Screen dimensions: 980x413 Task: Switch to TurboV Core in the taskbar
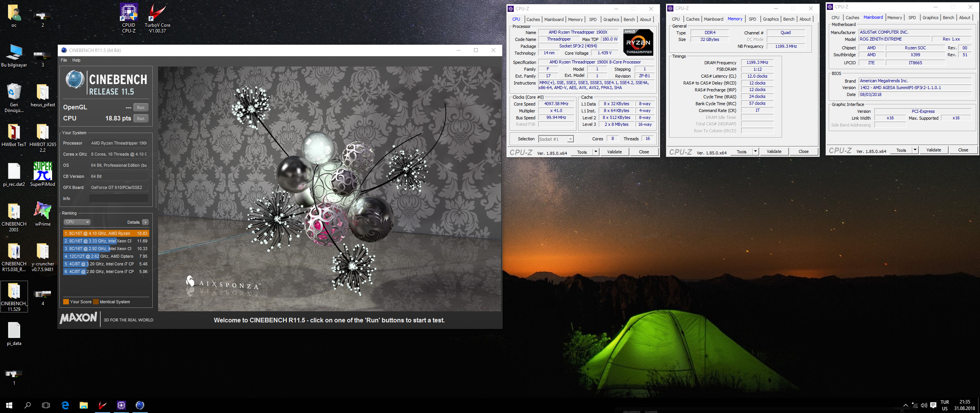[102, 405]
